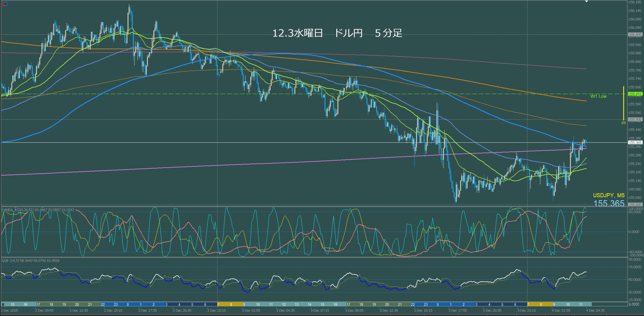Click the USDJPY, M5 symbol label
This screenshot has width=644, height=316.
[x=608, y=195]
